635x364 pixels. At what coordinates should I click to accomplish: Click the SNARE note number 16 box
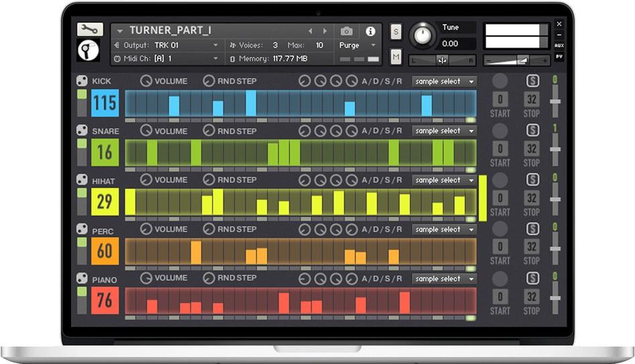click(x=105, y=152)
